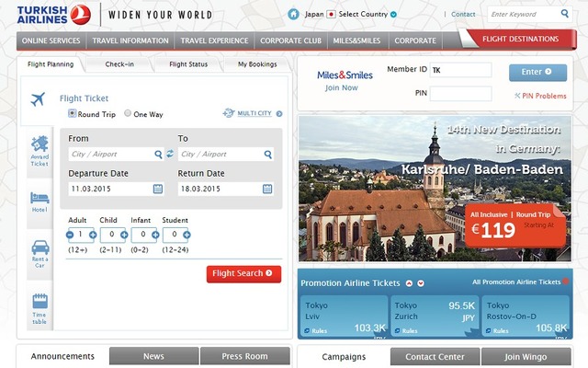Open the Tokyo Zurich promotion ticket

click(x=435, y=316)
